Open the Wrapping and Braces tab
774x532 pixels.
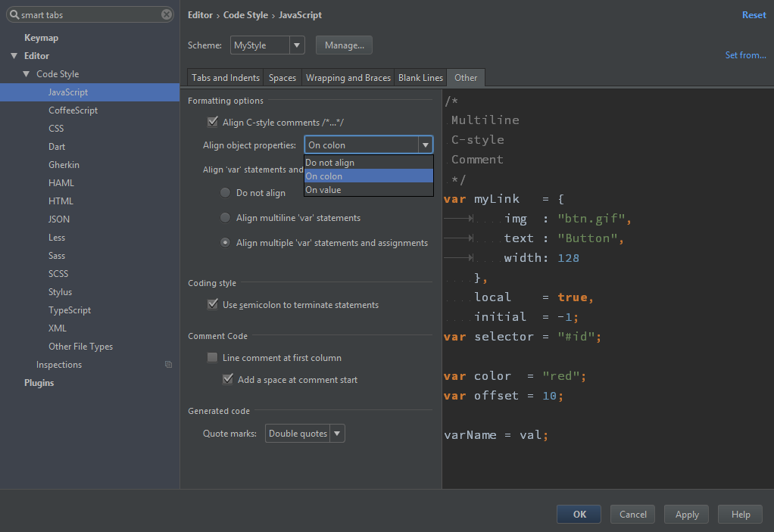coord(348,78)
